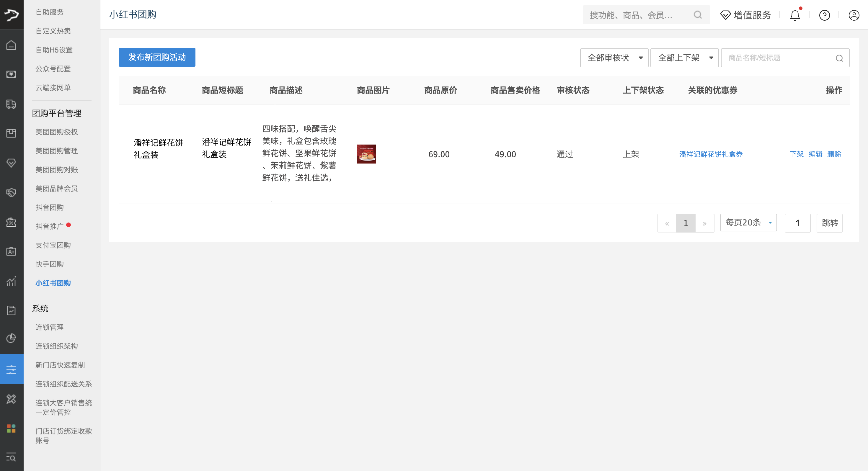Open the package/product icon in the sidebar
The width and height of the screenshot is (868, 471).
12,133
